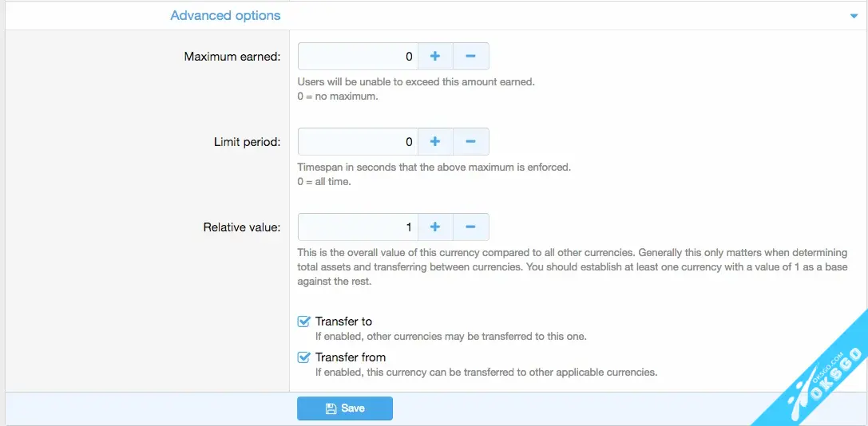Uncheck the Transfer to checkbox
868x426 pixels.
(x=303, y=321)
